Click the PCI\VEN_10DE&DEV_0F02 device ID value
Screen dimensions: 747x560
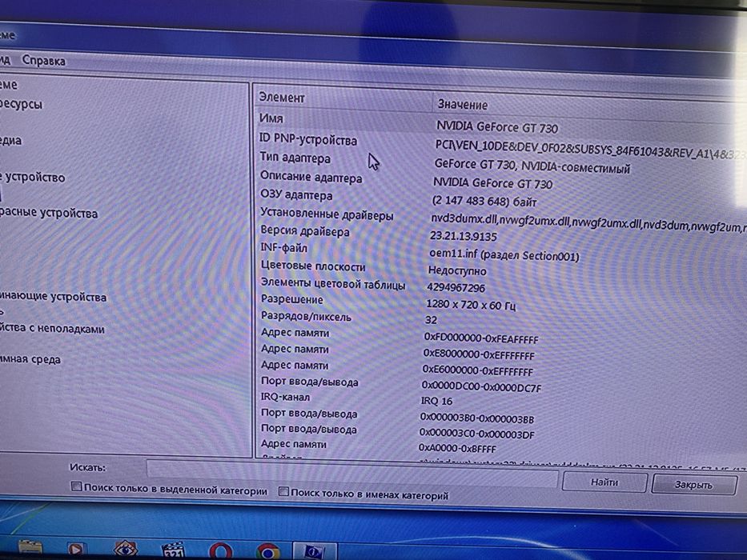(590, 150)
